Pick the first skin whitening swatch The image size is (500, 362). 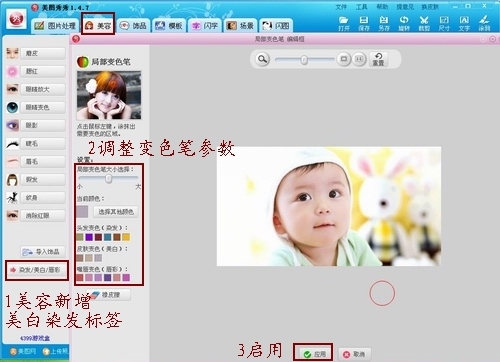coord(80,258)
